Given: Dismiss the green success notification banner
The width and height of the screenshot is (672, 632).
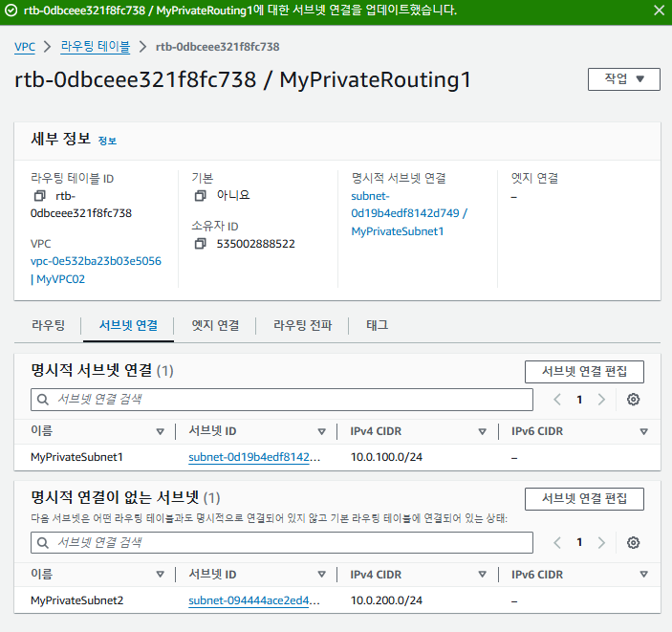Looking at the screenshot, I should 659,11.
